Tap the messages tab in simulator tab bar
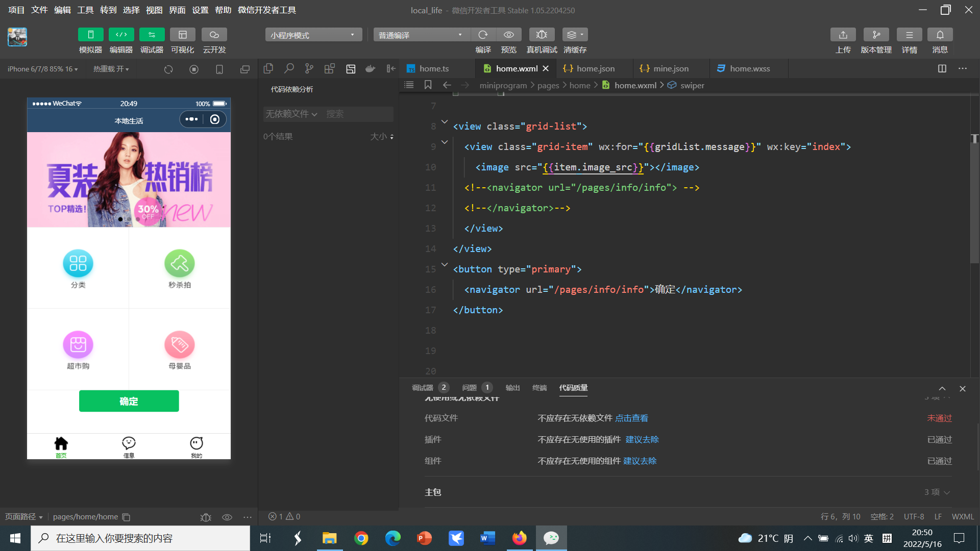 (129, 447)
